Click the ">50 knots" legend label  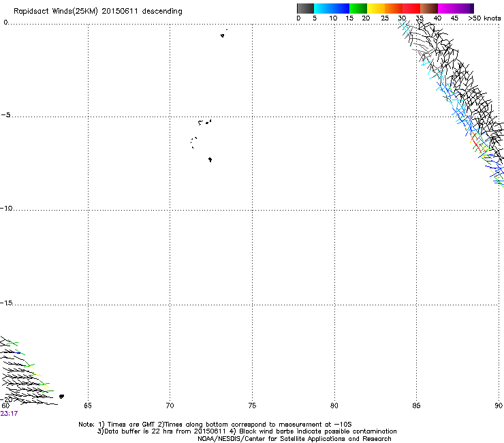click(484, 18)
